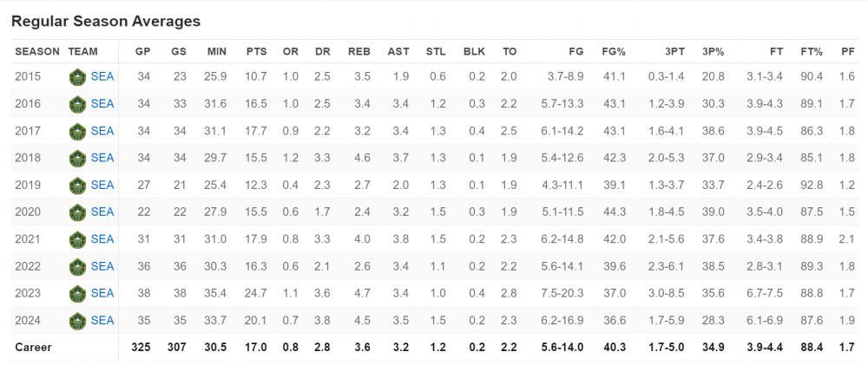Open the SEA team link for 2024
The height and width of the screenshot is (365, 868).
[102, 320]
